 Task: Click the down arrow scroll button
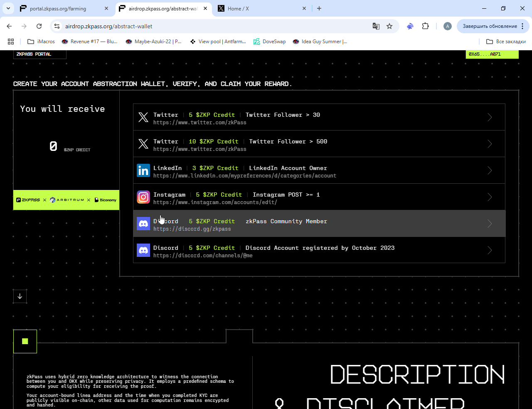click(20, 296)
